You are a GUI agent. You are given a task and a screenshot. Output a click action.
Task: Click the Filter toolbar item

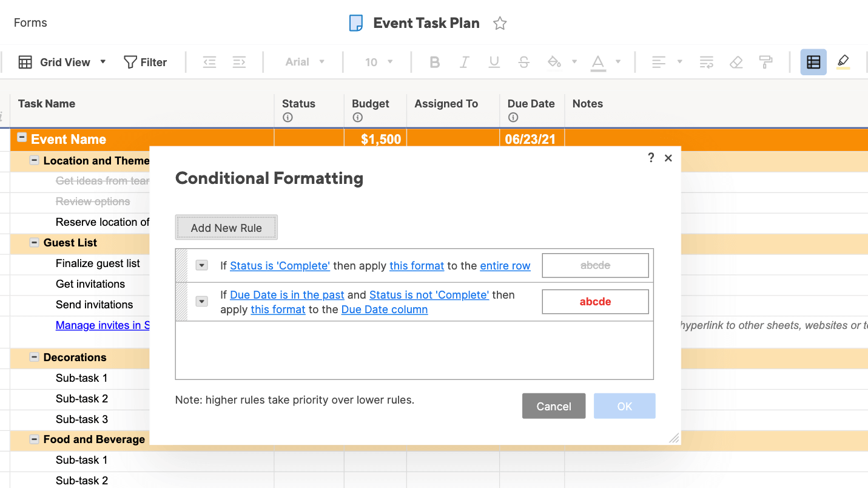146,62
